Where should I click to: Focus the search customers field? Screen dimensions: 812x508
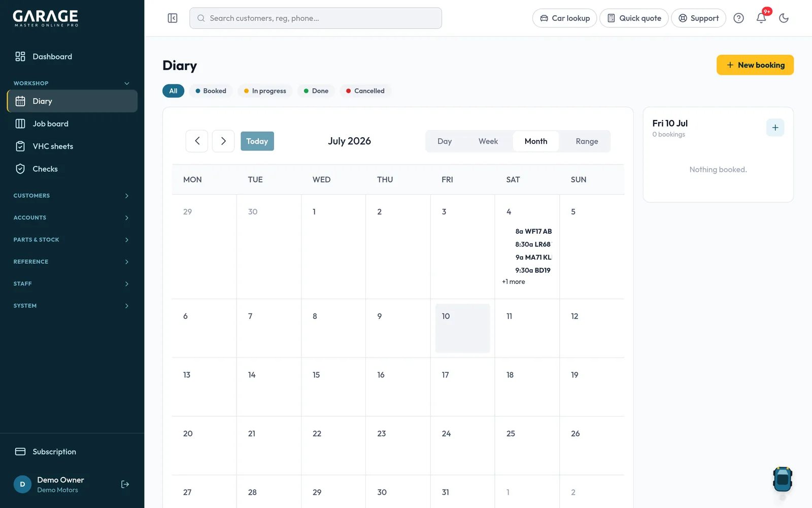(316, 18)
